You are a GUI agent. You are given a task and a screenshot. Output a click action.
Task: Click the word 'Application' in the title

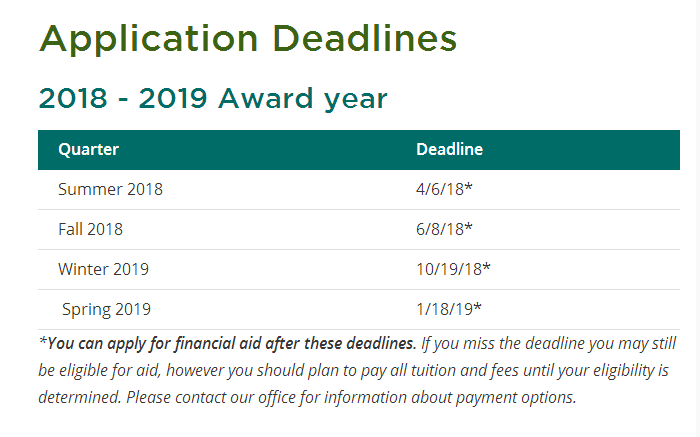(148, 40)
